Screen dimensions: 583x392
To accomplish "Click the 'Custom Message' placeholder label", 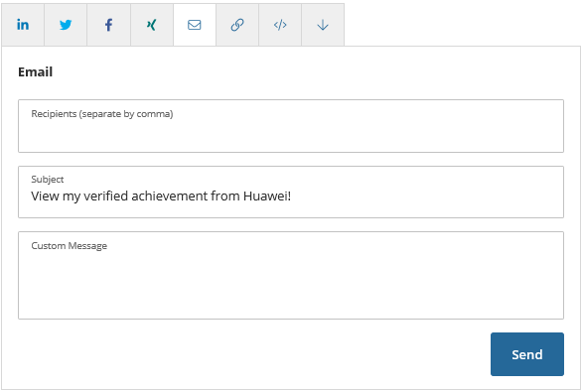I will coord(70,245).
